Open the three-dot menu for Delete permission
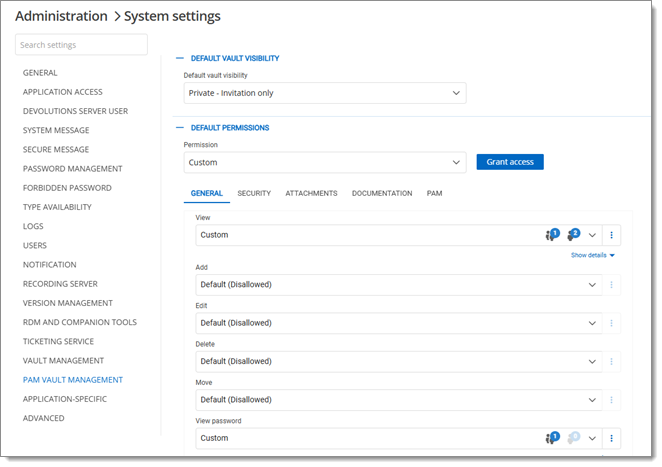Viewport: 662px width, 467px height. (x=612, y=361)
